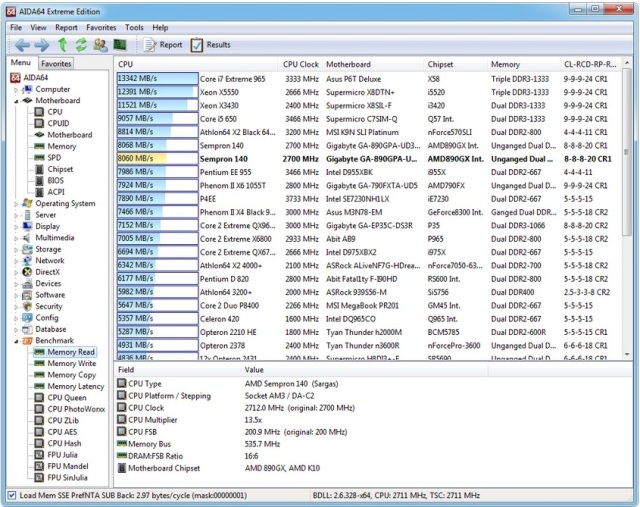Switch to the Favorites tab
640x507 pixels.
click(x=56, y=64)
